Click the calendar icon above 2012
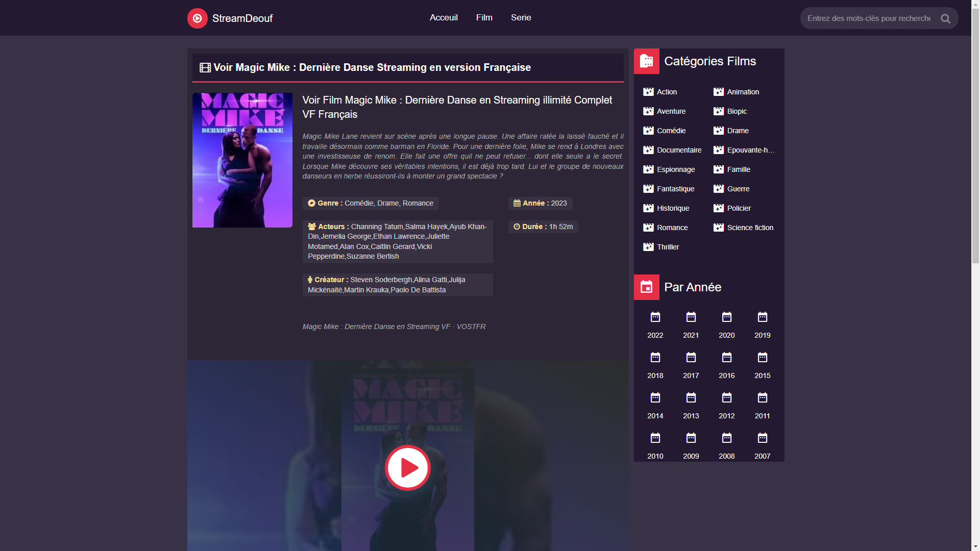Image resolution: width=980 pixels, height=551 pixels. pos(727,397)
